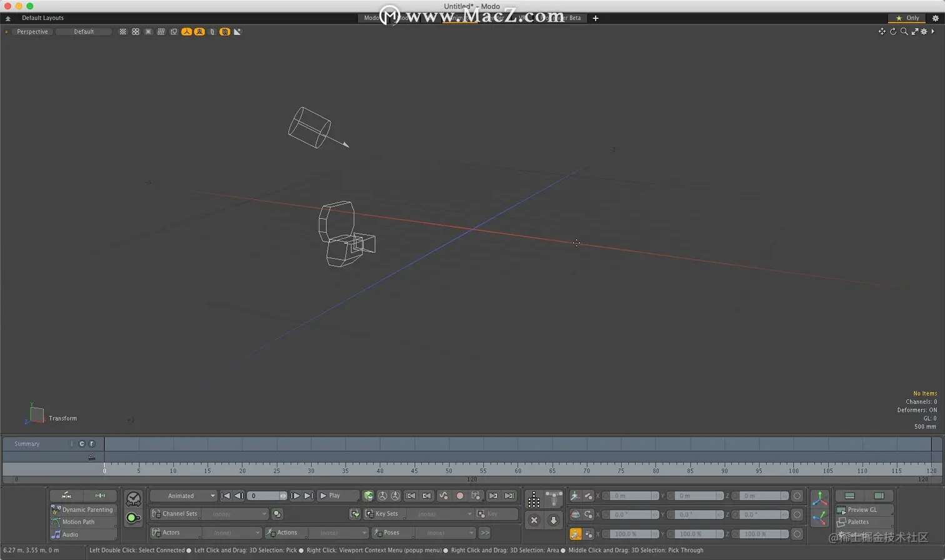
Task: Click the viewport zoom magnifier icon
Action: click(904, 31)
